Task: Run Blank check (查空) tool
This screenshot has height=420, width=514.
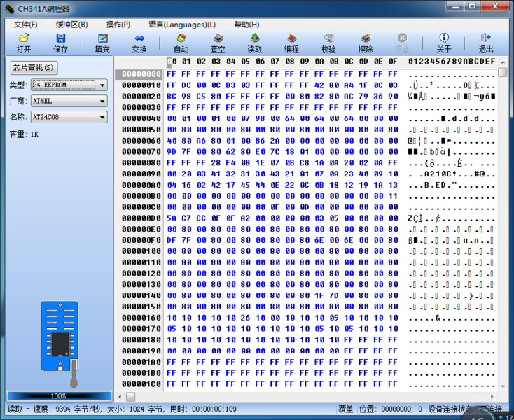Action: (218, 38)
